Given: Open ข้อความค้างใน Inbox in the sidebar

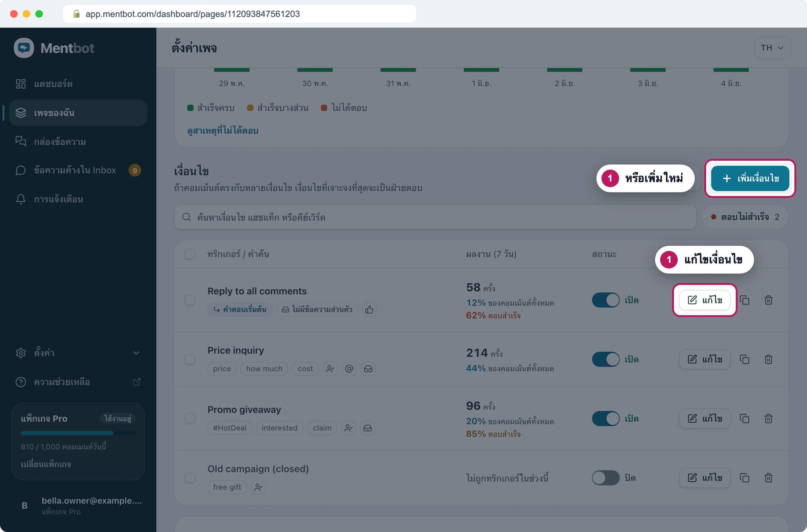Looking at the screenshot, I should [78, 170].
